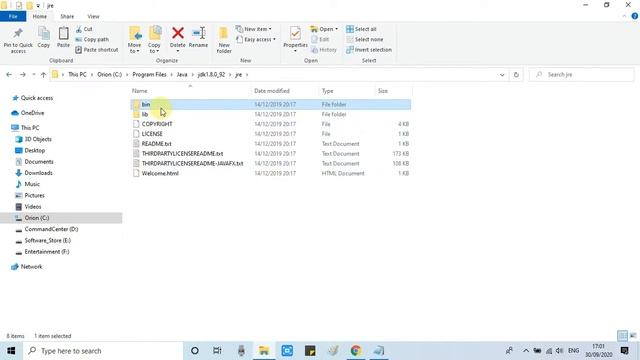640x360 pixels.
Task: Open Properties from the ribbon
Action: pyautogui.click(x=295, y=39)
